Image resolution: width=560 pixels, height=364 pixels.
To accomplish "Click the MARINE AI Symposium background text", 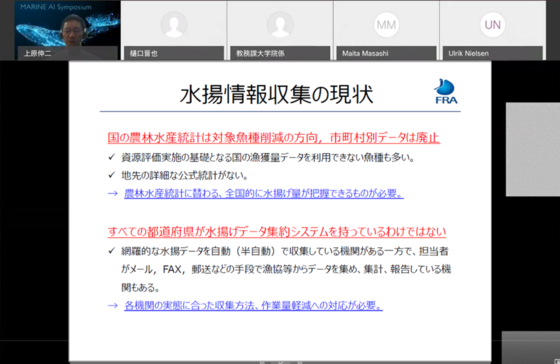I will [56, 7].
